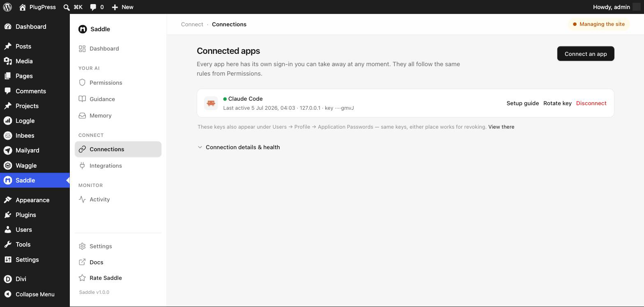Open the Activity label under Monitor
Screen dimensions: 644x307
(100, 199)
